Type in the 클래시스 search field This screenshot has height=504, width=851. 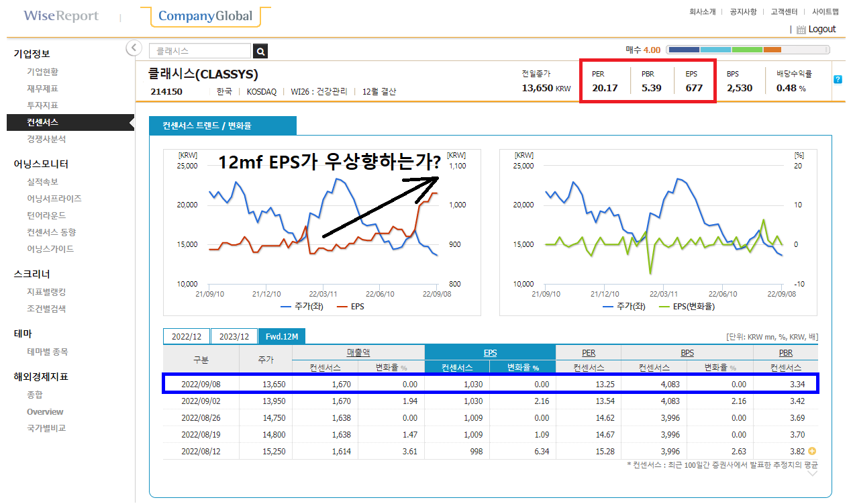pos(200,51)
